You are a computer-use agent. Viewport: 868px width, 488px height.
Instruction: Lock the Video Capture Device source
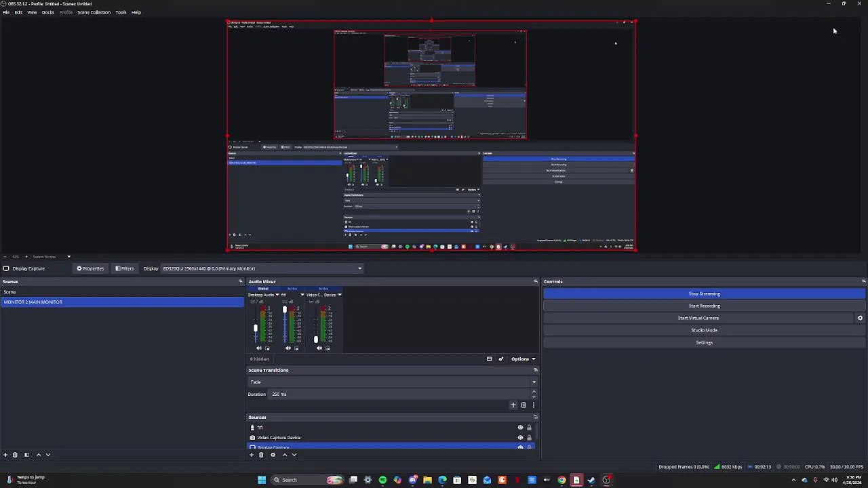pyautogui.click(x=529, y=438)
